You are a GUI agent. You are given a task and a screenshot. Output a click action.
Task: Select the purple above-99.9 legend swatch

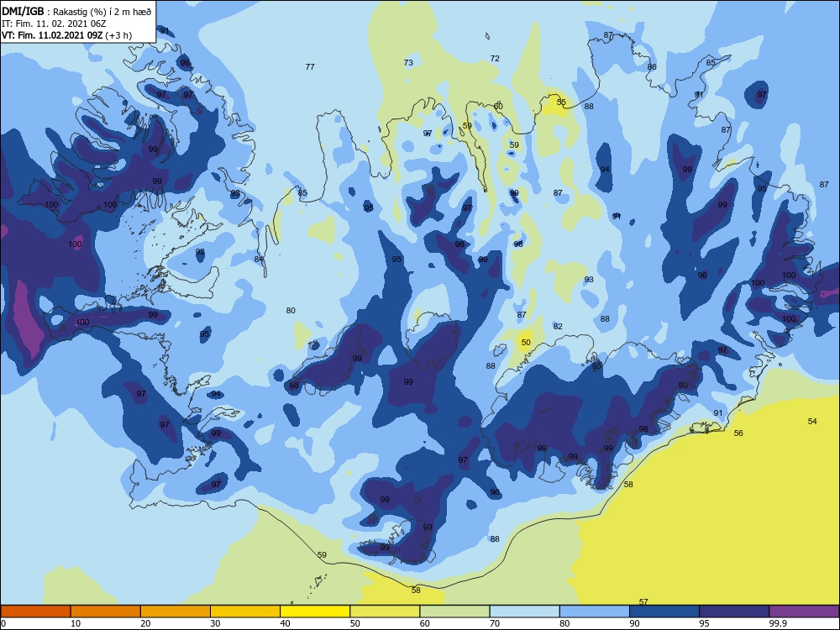click(x=804, y=612)
